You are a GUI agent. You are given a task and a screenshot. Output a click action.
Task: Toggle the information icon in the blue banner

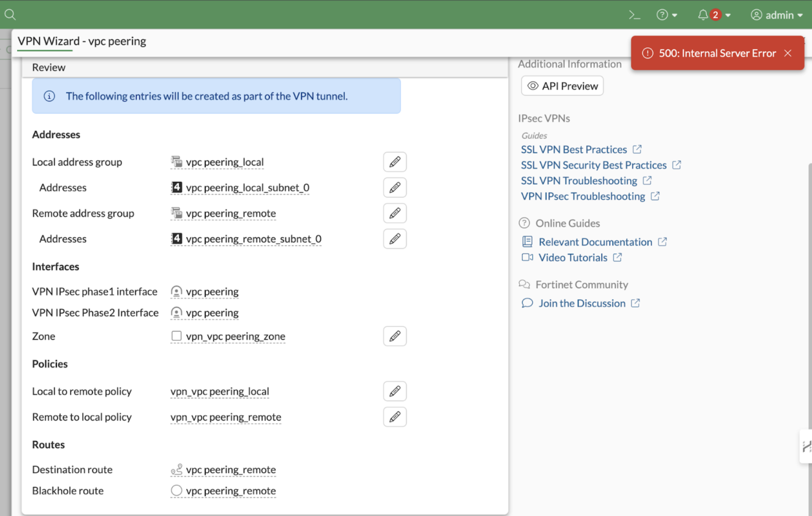(49, 96)
